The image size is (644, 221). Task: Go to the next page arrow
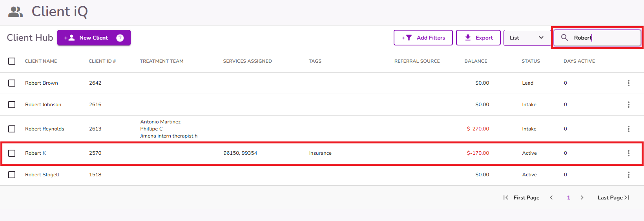pyautogui.click(x=582, y=197)
